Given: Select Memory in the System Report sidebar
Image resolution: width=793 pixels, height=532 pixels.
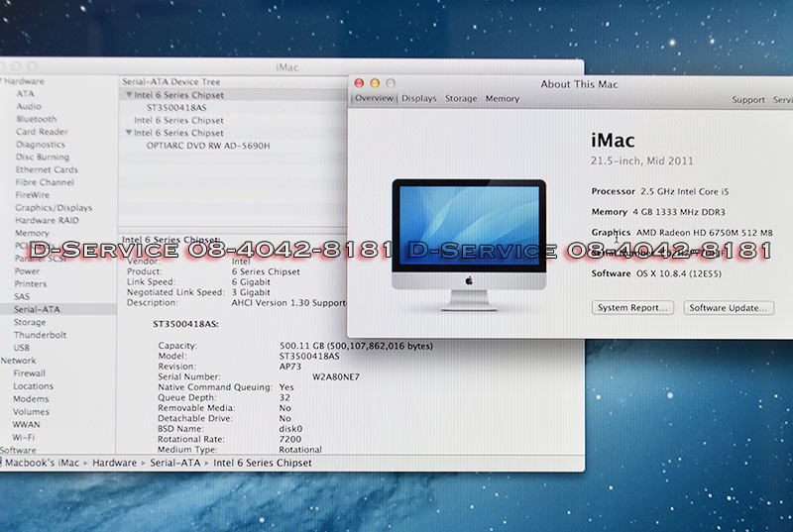Looking at the screenshot, I should click(x=32, y=233).
